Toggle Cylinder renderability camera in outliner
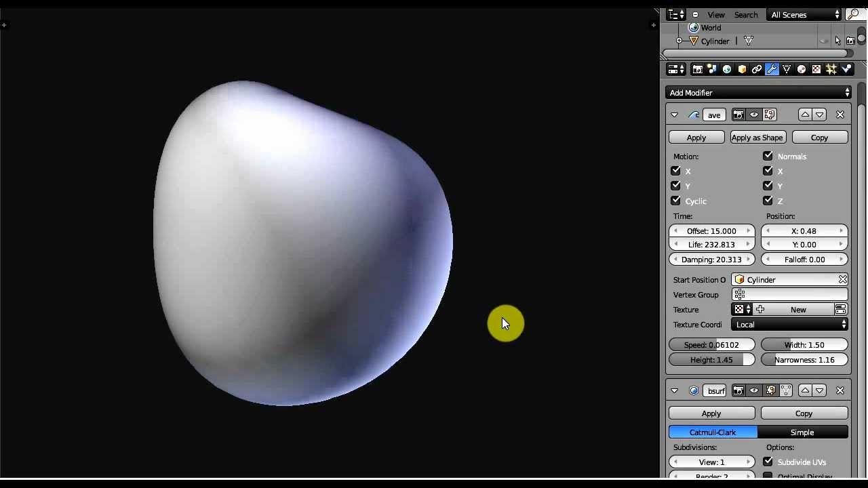The image size is (868, 488). tap(850, 41)
